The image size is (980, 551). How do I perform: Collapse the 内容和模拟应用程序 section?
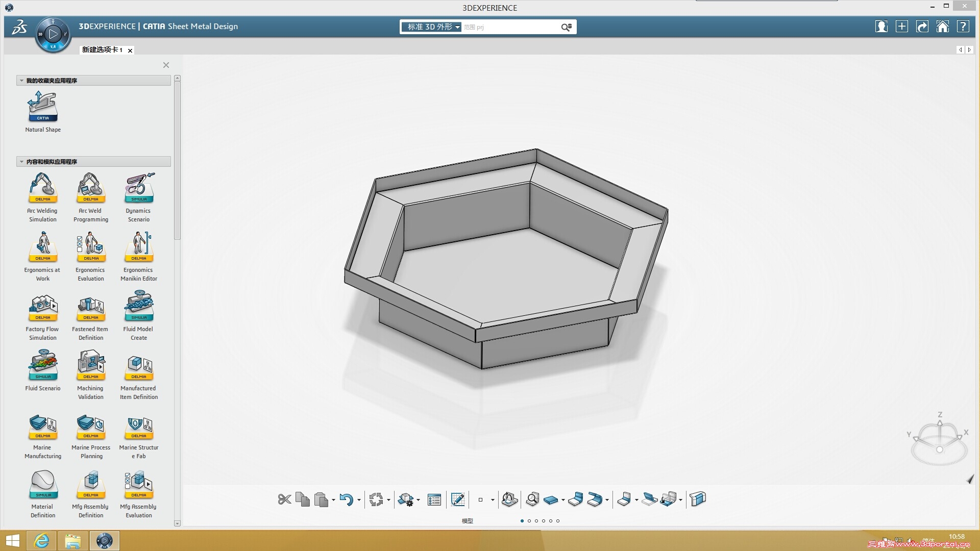click(21, 162)
